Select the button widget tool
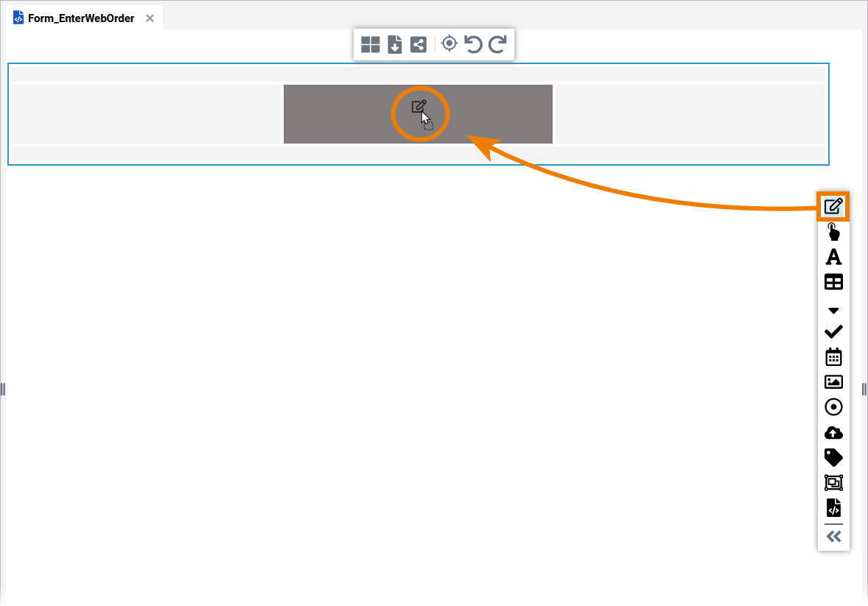Image resolution: width=868 pixels, height=606 pixels. point(833,232)
